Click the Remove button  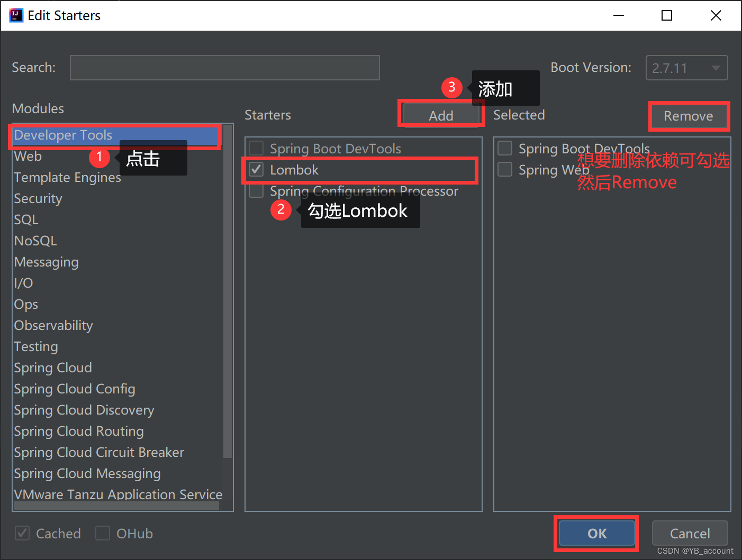[x=688, y=116]
